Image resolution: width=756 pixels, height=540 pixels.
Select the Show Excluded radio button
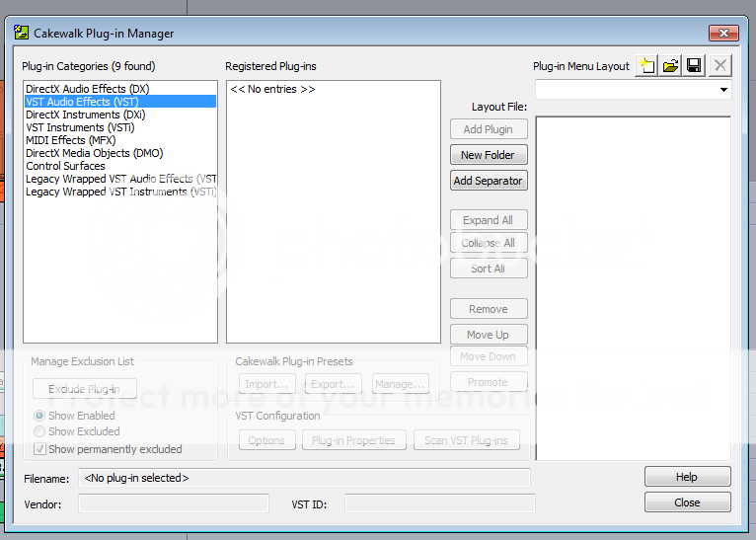click(39, 431)
